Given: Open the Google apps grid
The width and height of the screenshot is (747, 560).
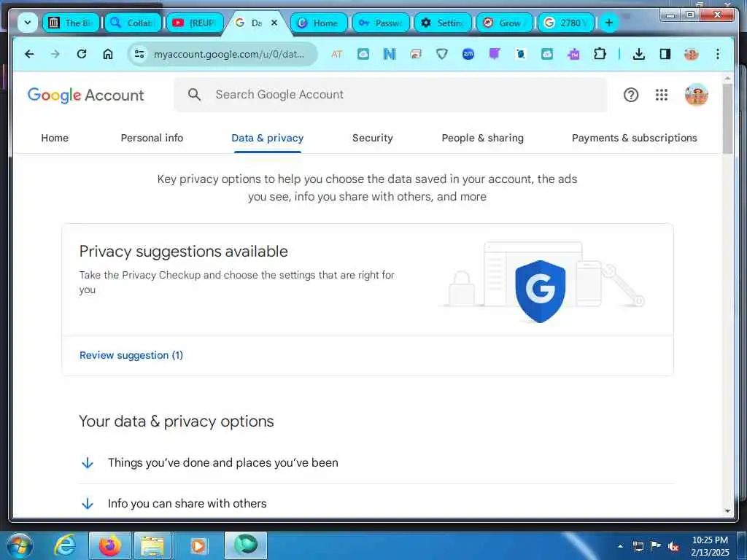Looking at the screenshot, I should pyautogui.click(x=661, y=95).
